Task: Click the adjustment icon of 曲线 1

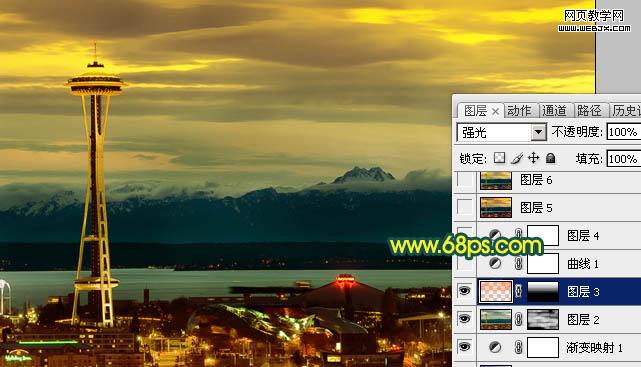Action: (x=495, y=264)
